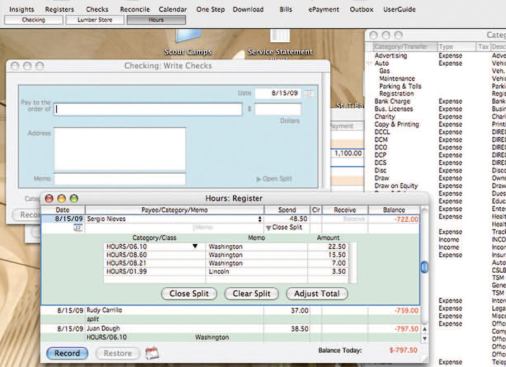Image resolution: width=506 pixels, height=367 pixels.
Task: Click the Close Split button
Action: pyautogui.click(x=189, y=294)
